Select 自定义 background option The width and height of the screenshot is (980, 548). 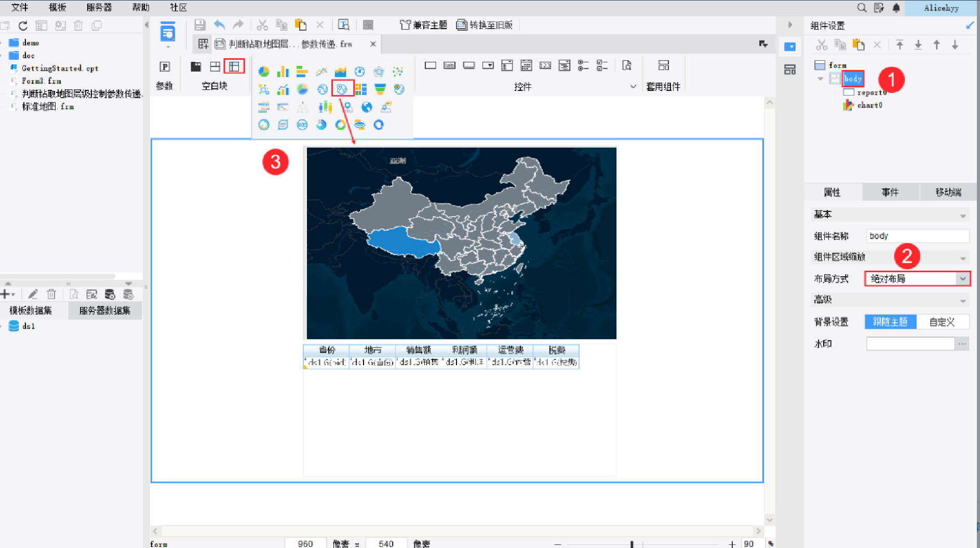pyautogui.click(x=942, y=322)
